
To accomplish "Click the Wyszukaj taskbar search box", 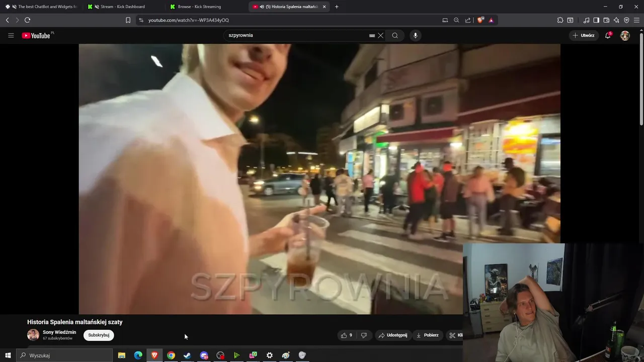I will (64, 355).
